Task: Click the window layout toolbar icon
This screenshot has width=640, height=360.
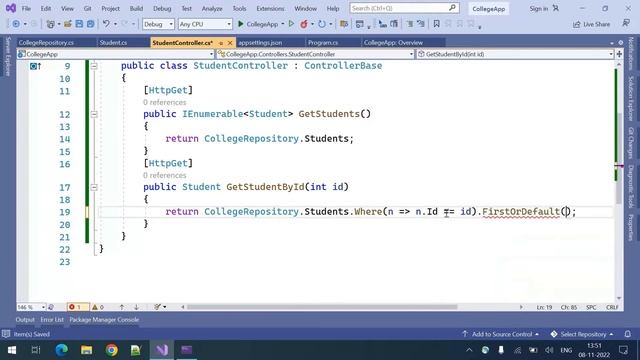Action: (359, 24)
